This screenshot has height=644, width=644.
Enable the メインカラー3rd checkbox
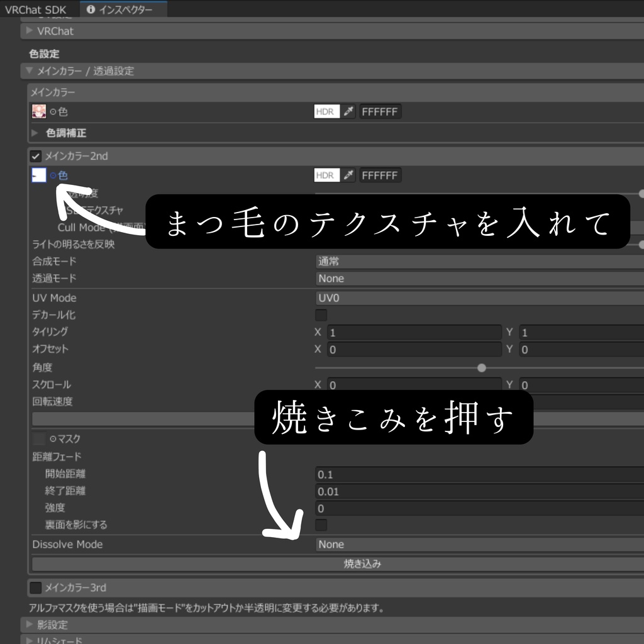pos(36,588)
